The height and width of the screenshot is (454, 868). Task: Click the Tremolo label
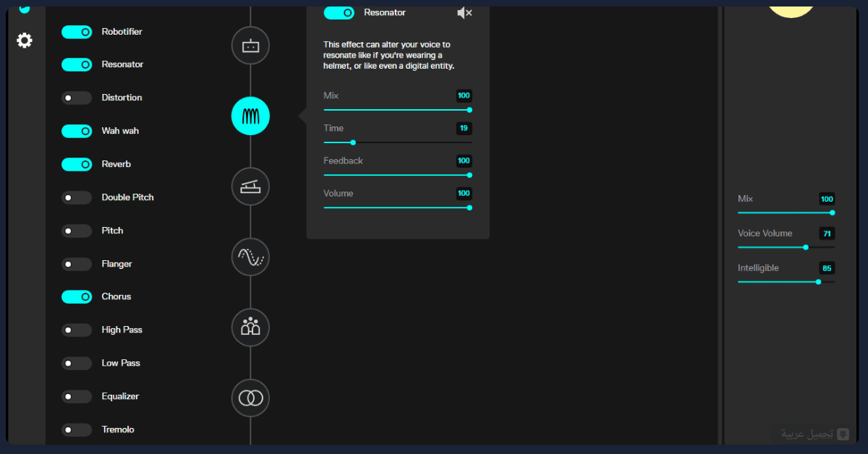tap(118, 429)
